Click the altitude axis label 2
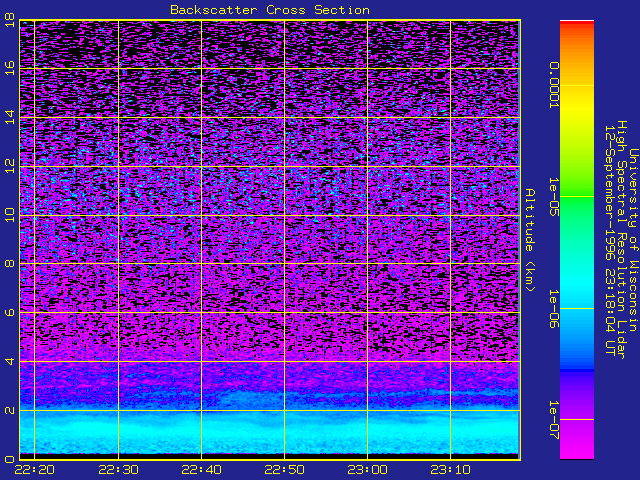Screen dimensions: 640x480 tap(10, 410)
